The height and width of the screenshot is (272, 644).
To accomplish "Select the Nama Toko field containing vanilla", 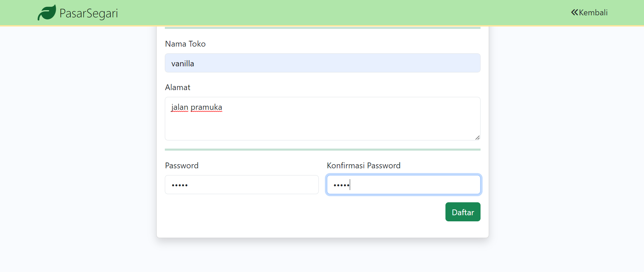I will point(322,63).
